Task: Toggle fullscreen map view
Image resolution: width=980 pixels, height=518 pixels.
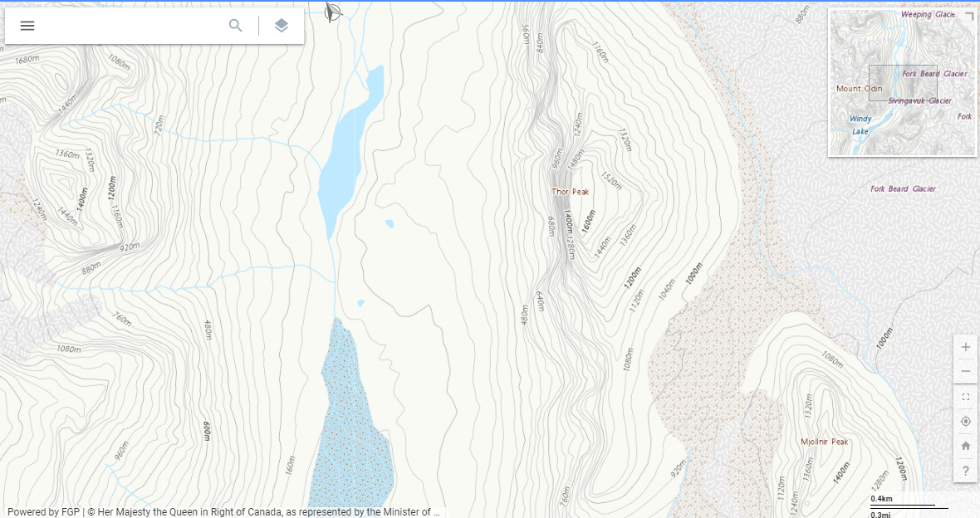Action: pyautogui.click(x=966, y=397)
